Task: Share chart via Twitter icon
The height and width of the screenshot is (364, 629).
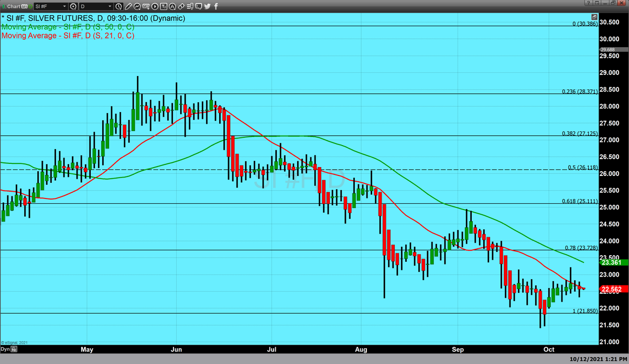Action: point(208,6)
